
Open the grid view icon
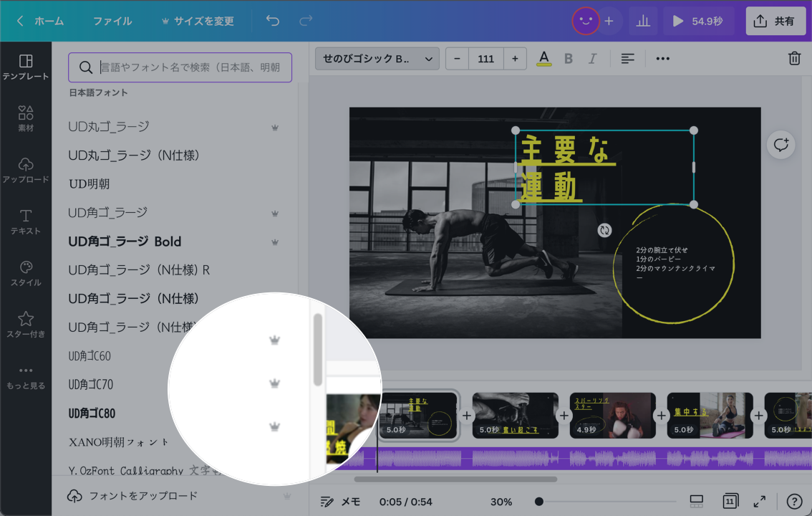click(x=730, y=501)
